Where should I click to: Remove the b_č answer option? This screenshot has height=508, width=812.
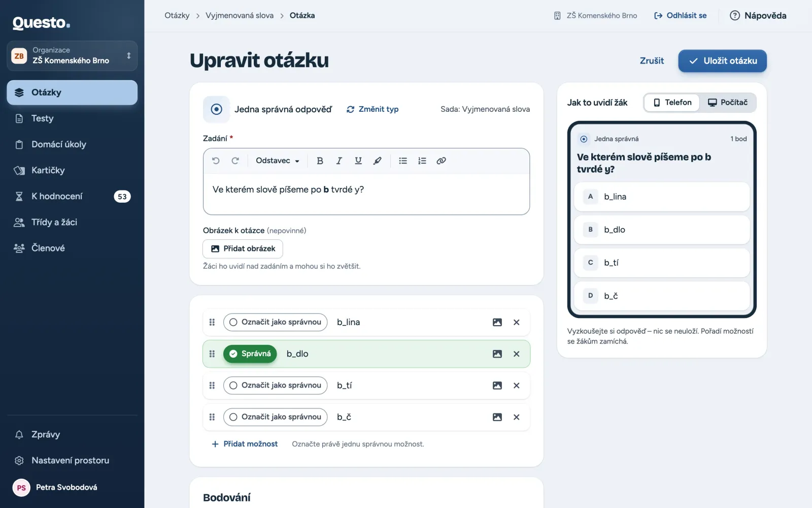click(517, 417)
